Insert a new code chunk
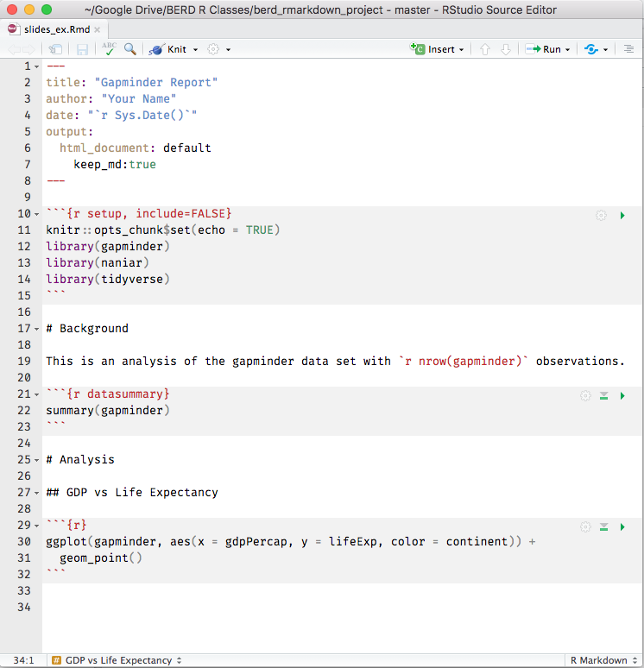Viewport: 644px width, 668px height. 437,49
